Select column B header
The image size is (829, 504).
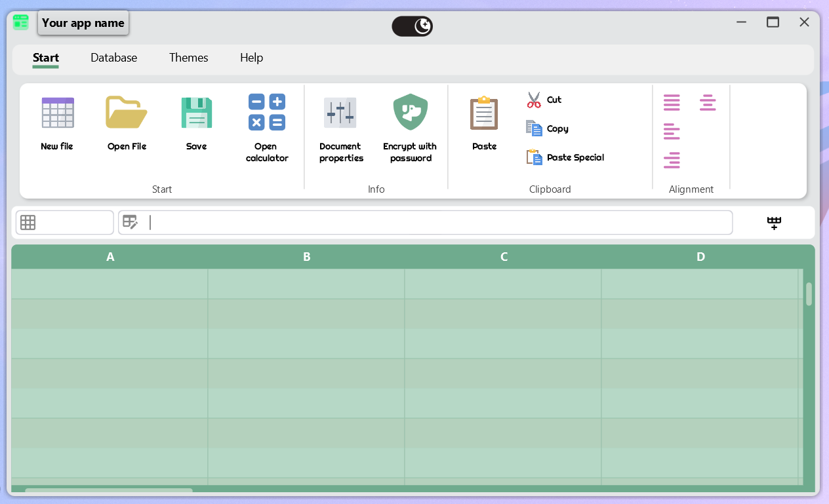point(307,257)
